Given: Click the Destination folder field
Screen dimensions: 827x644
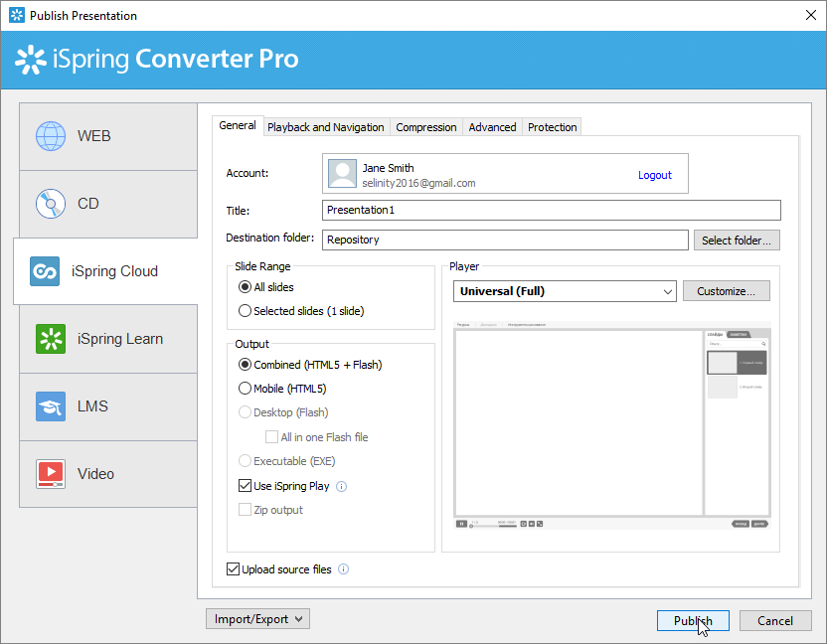Looking at the screenshot, I should tap(505, 240).
